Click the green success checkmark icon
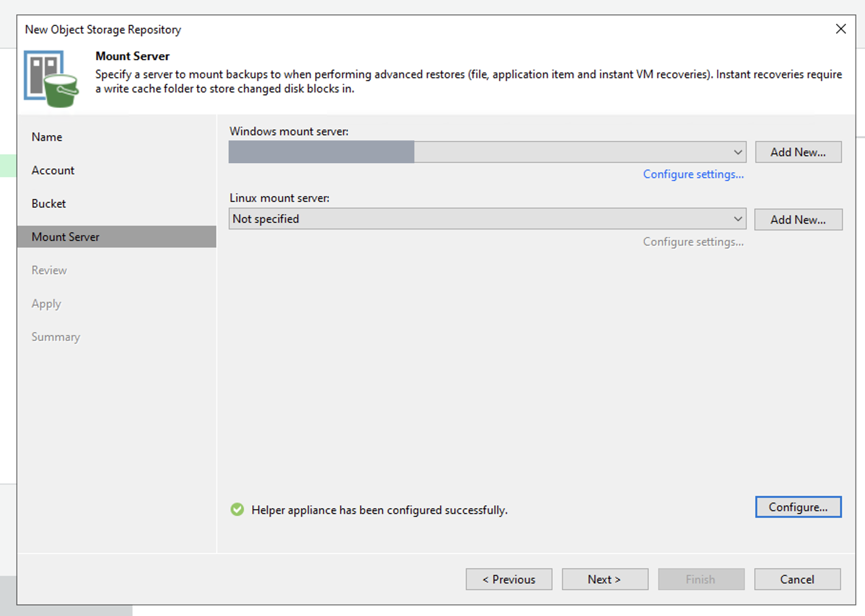The height and width of the screenshot is (616, 865). tap(237, 509)
